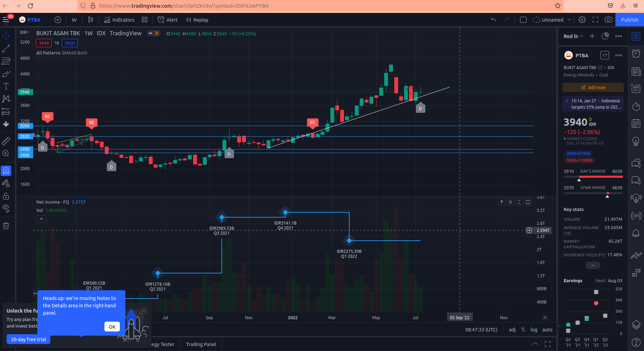Open the news panel
644x351 pixels.
[x=636, y=72]
